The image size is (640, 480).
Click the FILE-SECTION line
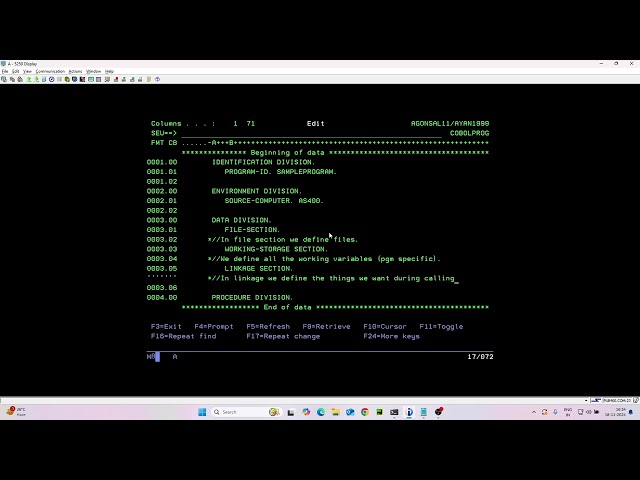tap(252, 230)
